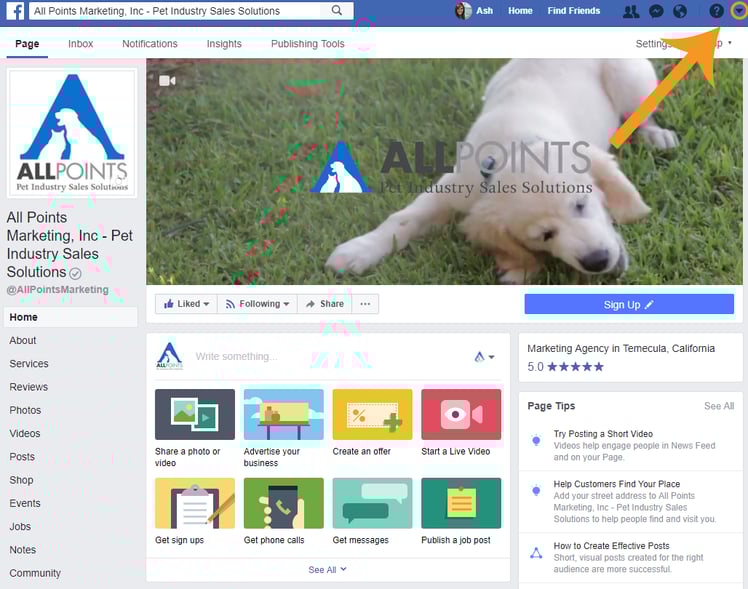Screen dimensions: 748x589
Task: Open page Settings link
Action: pyautogui.click(x=652, y=44)
